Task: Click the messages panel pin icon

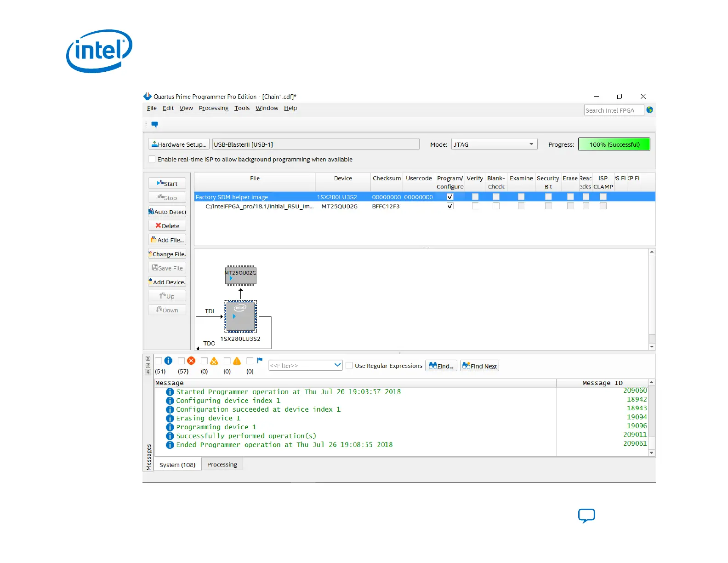Action: coord(148,372)
